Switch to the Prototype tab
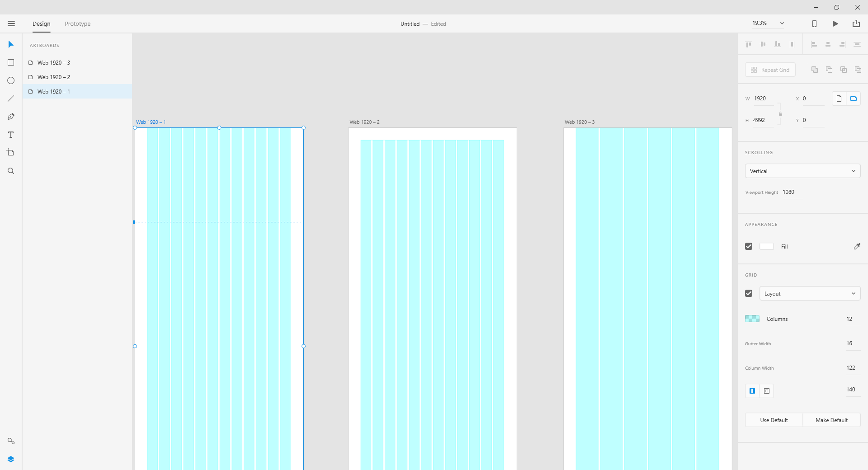 point(77,23)
